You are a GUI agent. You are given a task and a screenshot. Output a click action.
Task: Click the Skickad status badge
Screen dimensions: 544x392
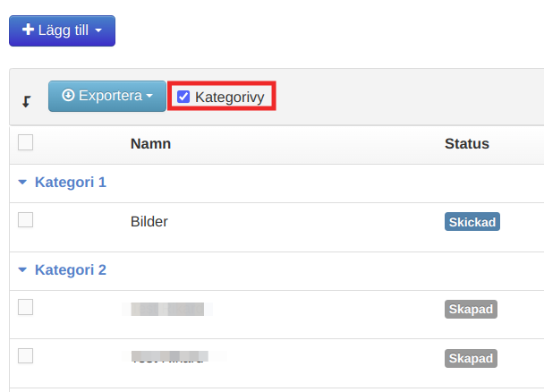(472, 222)
